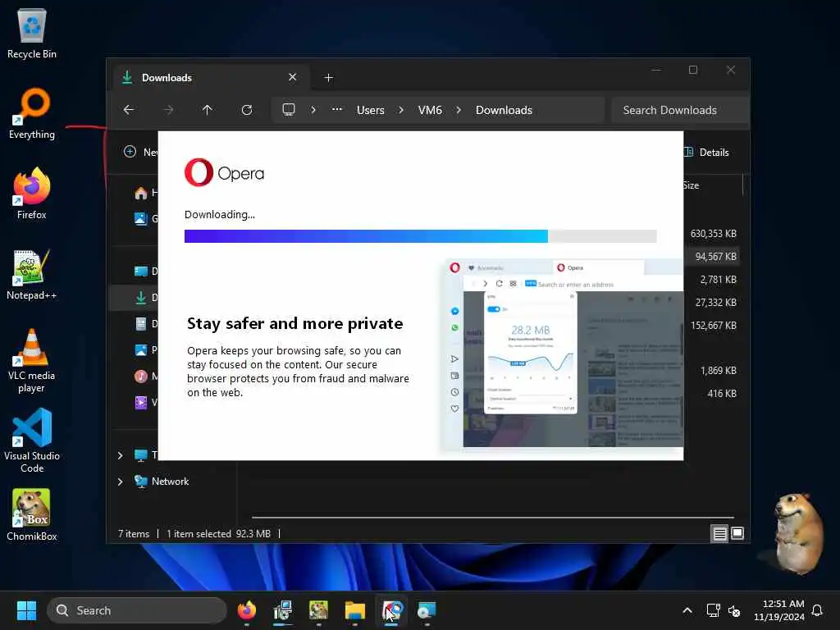This screenshot has height=630, width=840.
Task: Show hidden system tray icons
Action: click(x=687, y=610)
